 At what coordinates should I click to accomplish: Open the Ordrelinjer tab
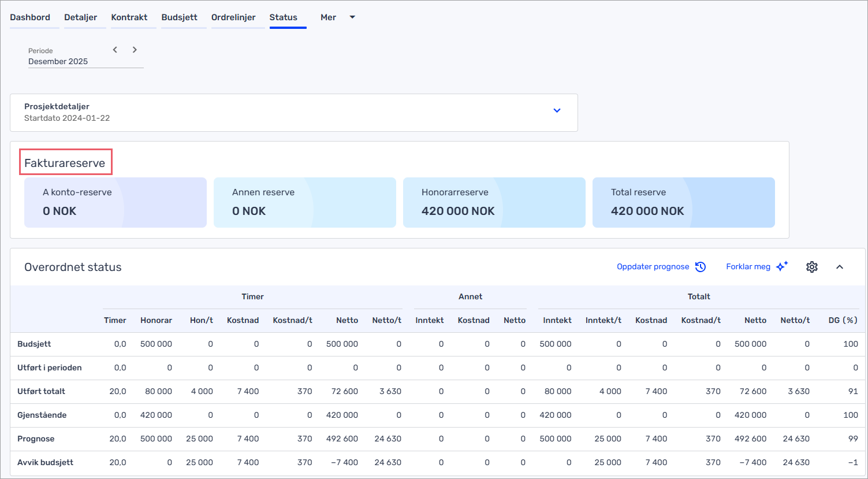(233, 17)
